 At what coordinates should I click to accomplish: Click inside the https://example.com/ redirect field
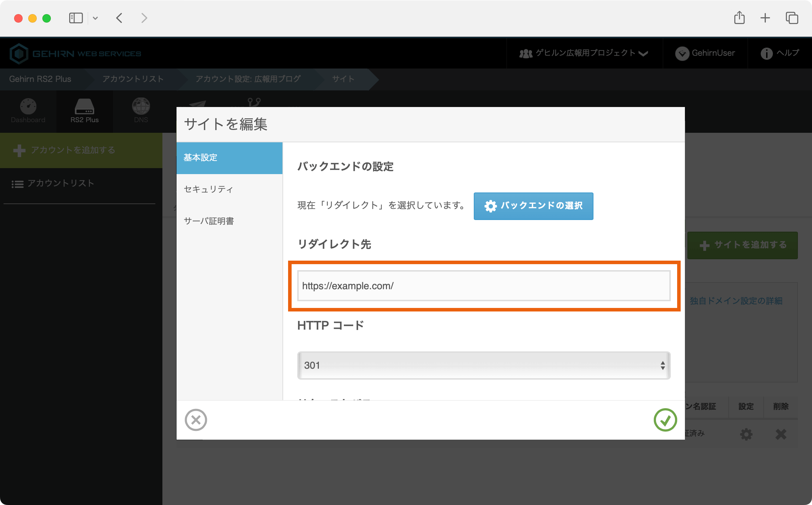484,286
